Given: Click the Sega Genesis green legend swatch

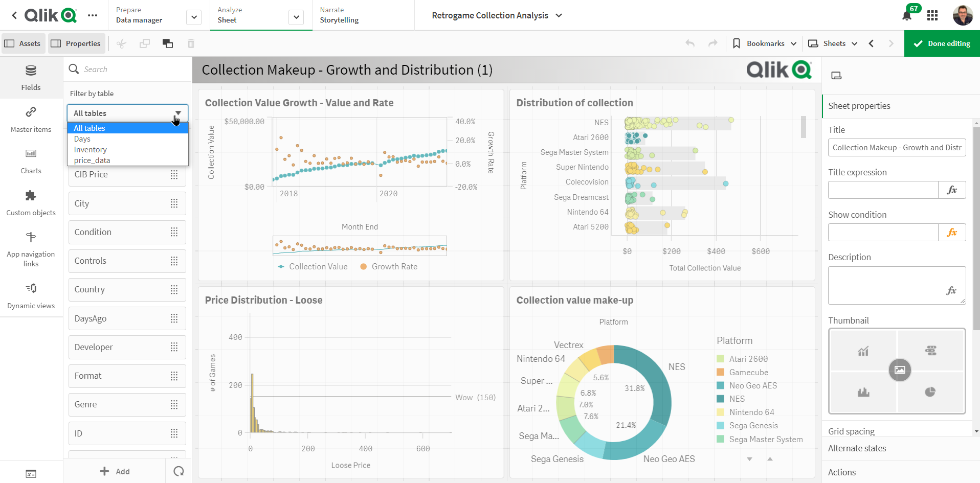Looking at the screenshot, I should point(721,425).
